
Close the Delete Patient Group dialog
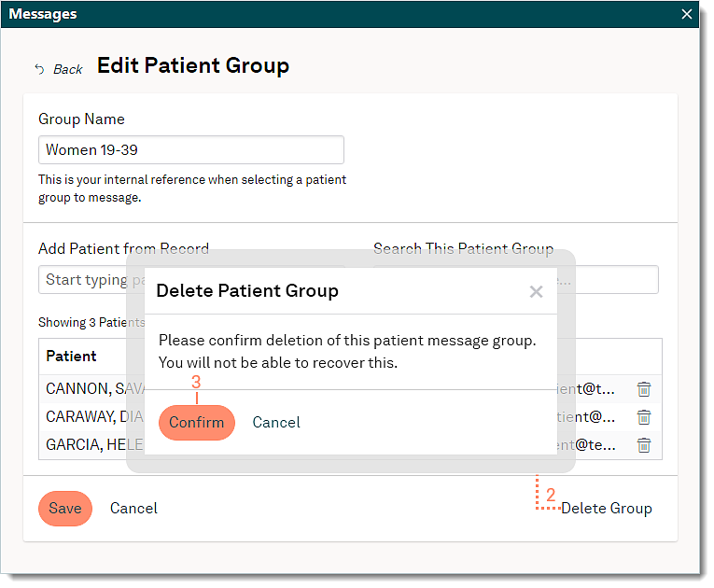coord(536,291)
